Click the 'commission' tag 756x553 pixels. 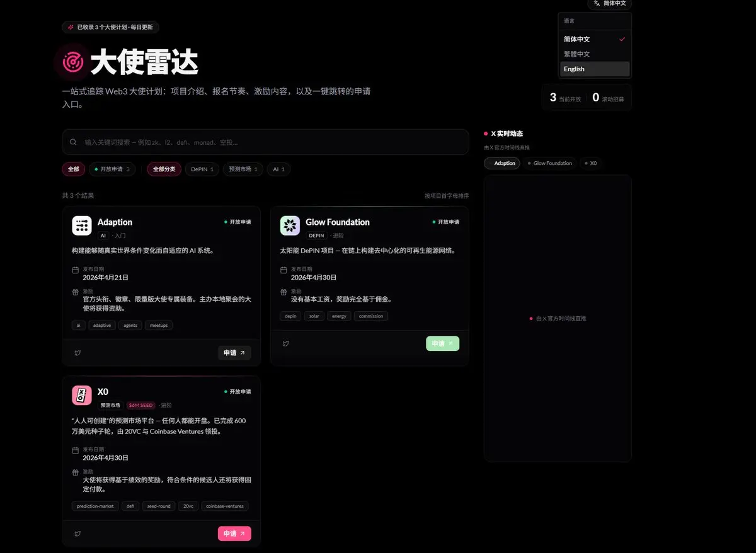click(x=371, y=316)
